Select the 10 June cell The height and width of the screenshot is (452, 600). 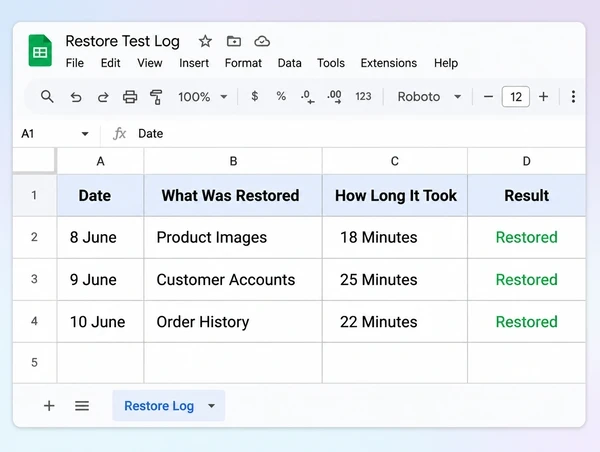tap(100, 321)
